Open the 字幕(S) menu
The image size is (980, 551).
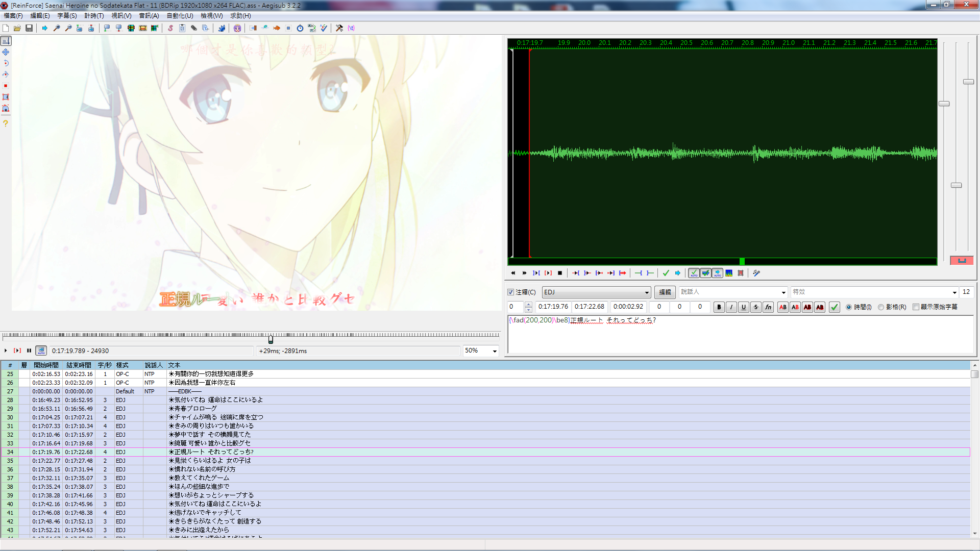67,16
